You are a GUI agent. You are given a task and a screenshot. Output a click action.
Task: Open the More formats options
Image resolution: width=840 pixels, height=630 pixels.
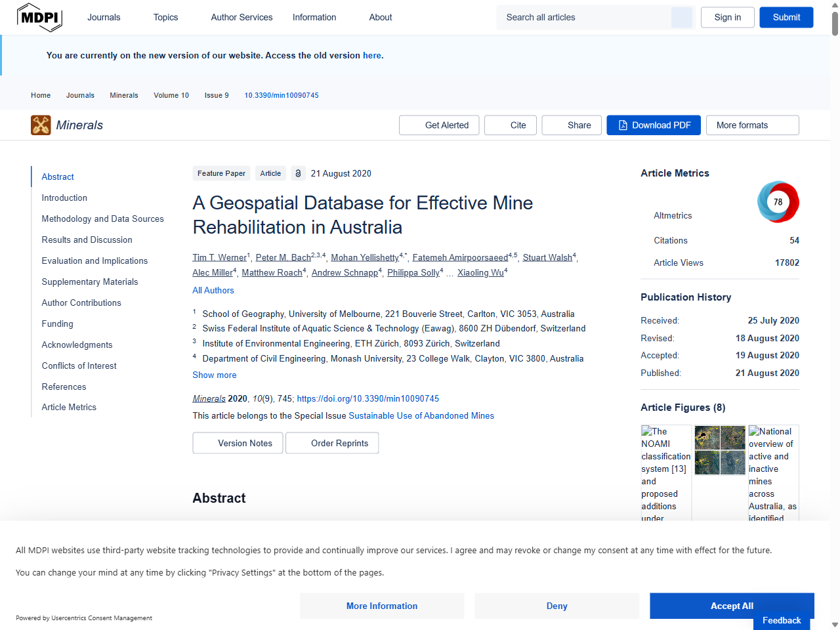click(752, 125)
